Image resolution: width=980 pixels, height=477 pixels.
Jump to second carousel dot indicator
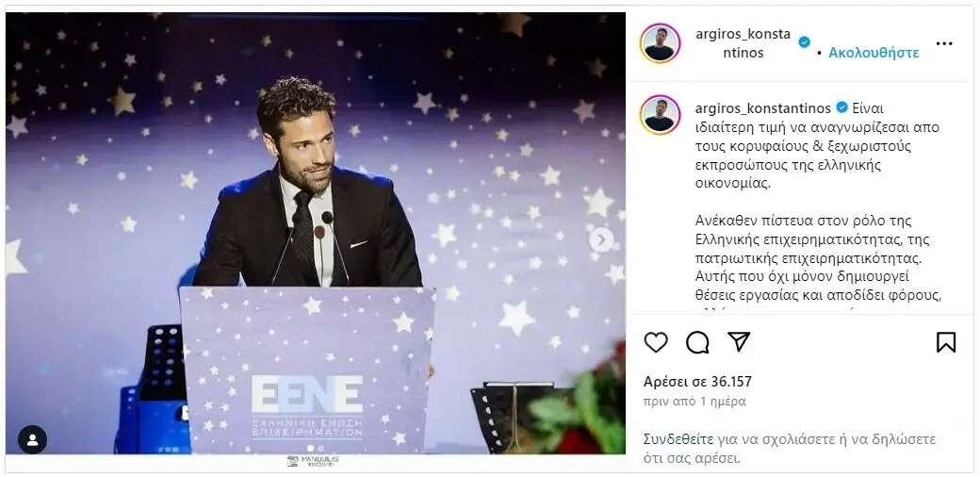(x=321, y=448)
